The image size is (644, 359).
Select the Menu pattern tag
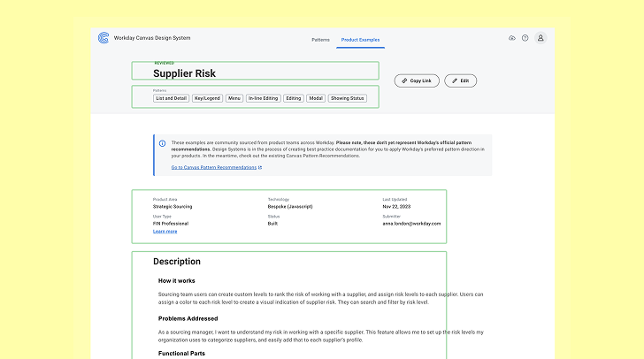coord(234,98)
